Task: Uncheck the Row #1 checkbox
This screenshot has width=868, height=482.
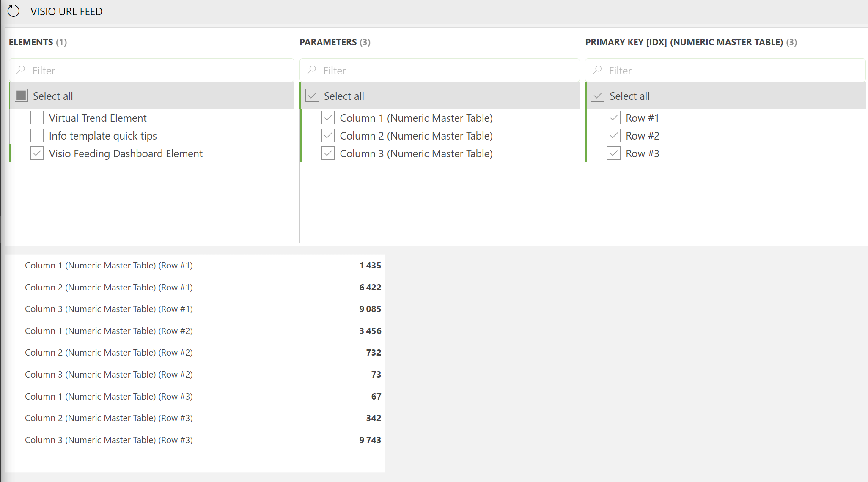Action: click(614, 118)
